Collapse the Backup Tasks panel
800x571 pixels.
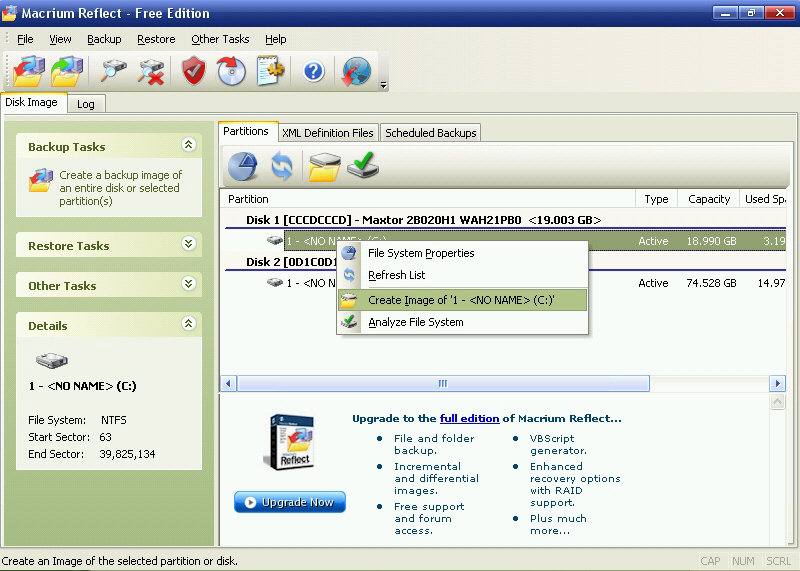pos(188,145)
